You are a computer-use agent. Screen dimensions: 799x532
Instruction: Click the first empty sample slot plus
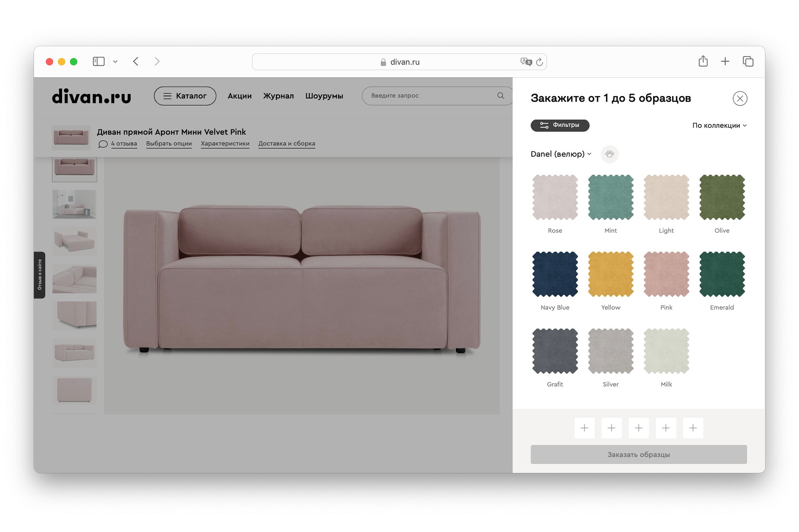coord(584,428)
